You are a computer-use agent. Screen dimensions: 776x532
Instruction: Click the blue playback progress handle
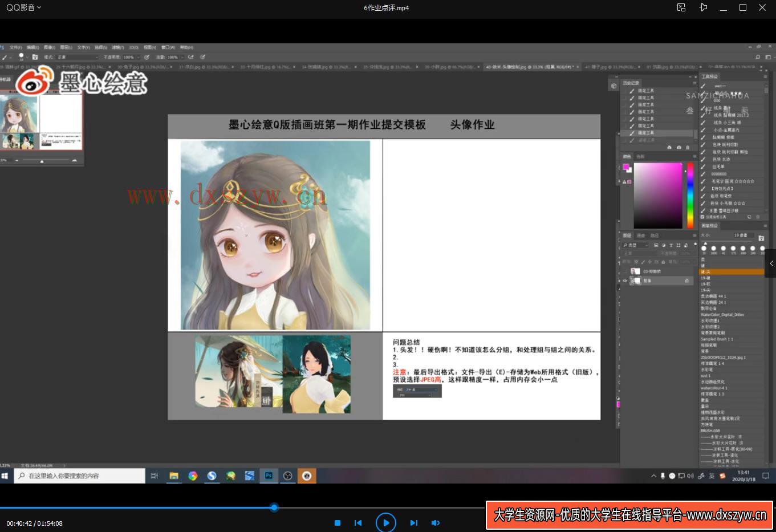click(274, 507)
